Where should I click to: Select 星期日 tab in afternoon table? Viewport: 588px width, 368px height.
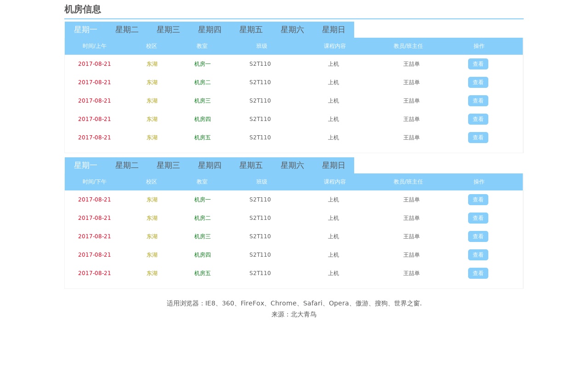pos(334,165)
